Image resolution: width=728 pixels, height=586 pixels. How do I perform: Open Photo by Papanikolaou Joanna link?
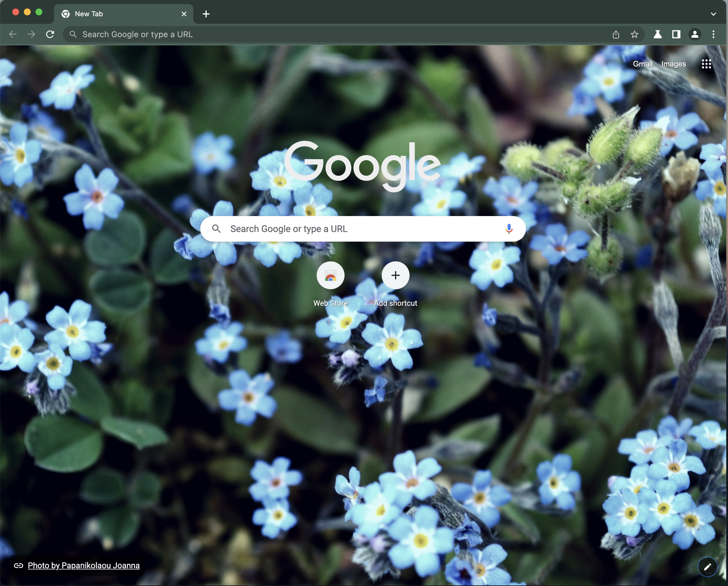coord(83,565)
